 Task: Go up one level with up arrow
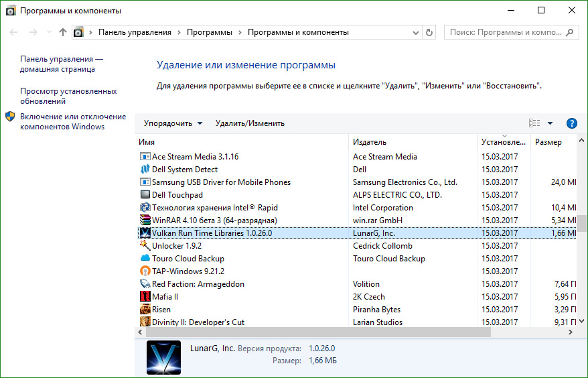(63, 32)
